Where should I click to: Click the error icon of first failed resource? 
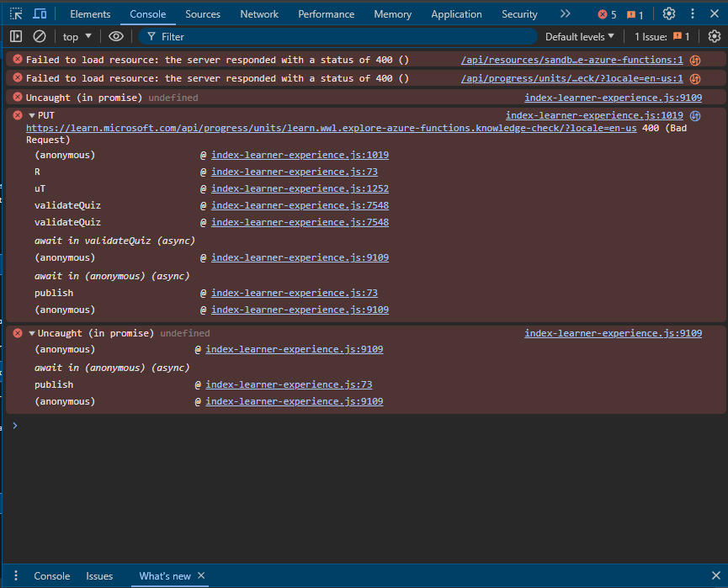point(18,59)
